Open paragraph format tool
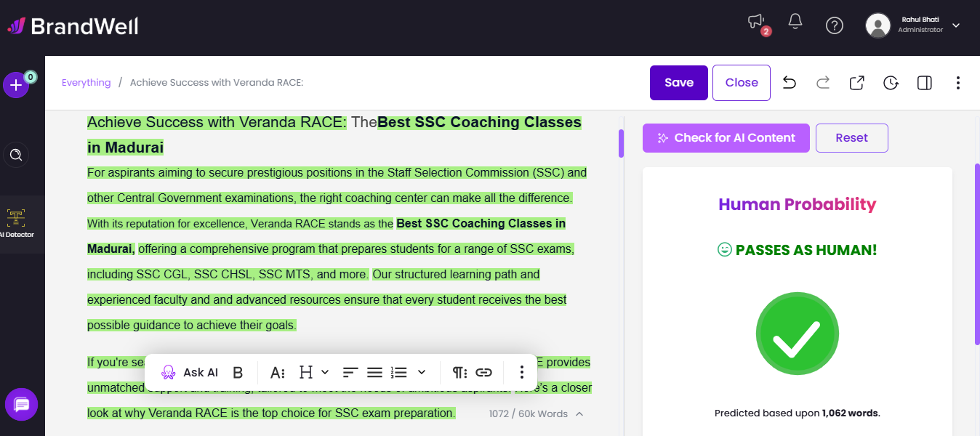The width and height of the screenshot is (980, 436). tap(459, 373)
